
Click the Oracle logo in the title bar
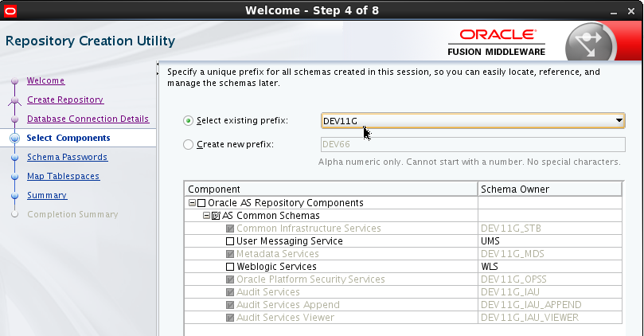tap(10, 10)
